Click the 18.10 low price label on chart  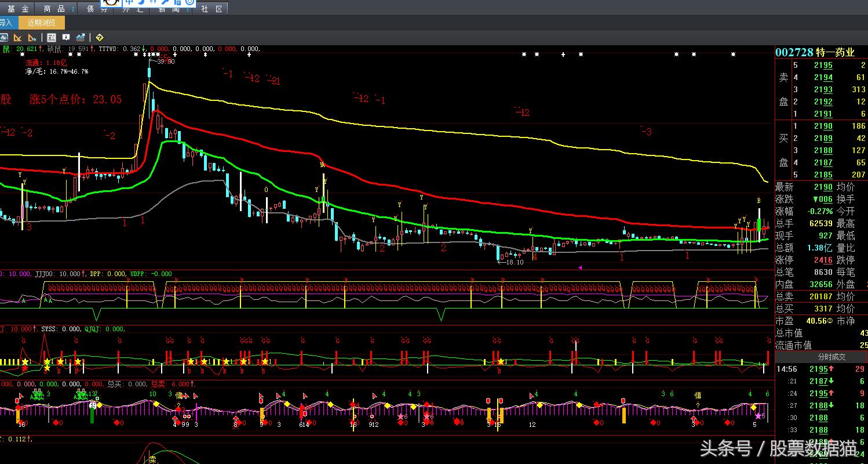[x=514, y=262]
